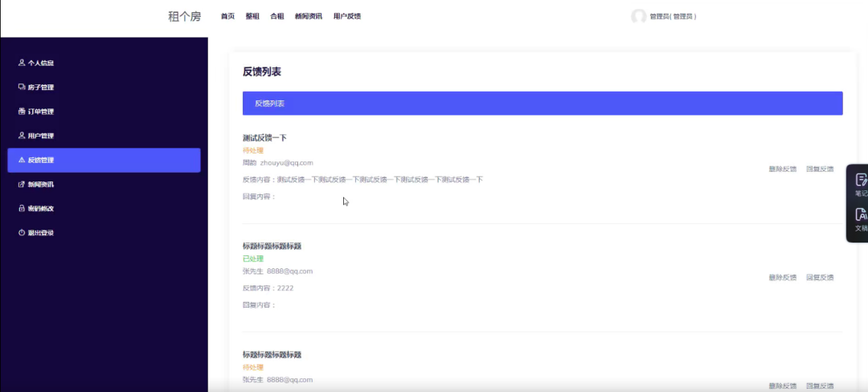The image size is (868, 392).
Task: Select the blue 反馈列表 header bar
Action: [542, 104]
